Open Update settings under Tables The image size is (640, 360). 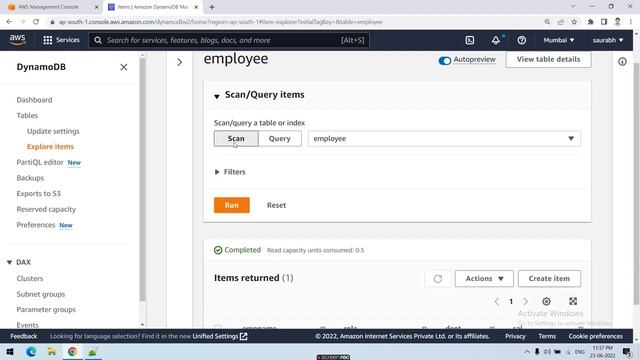coord(53,131)
